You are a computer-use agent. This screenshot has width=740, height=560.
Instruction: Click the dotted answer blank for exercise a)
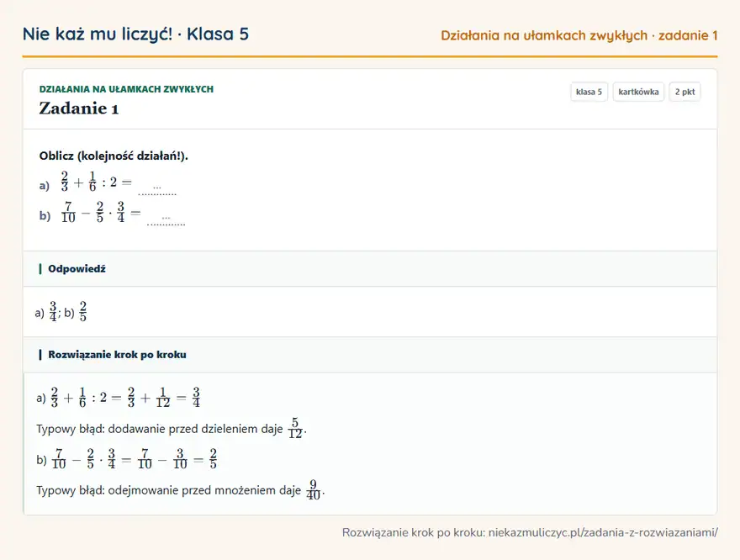pyautogui.click(x=157, y=189)
